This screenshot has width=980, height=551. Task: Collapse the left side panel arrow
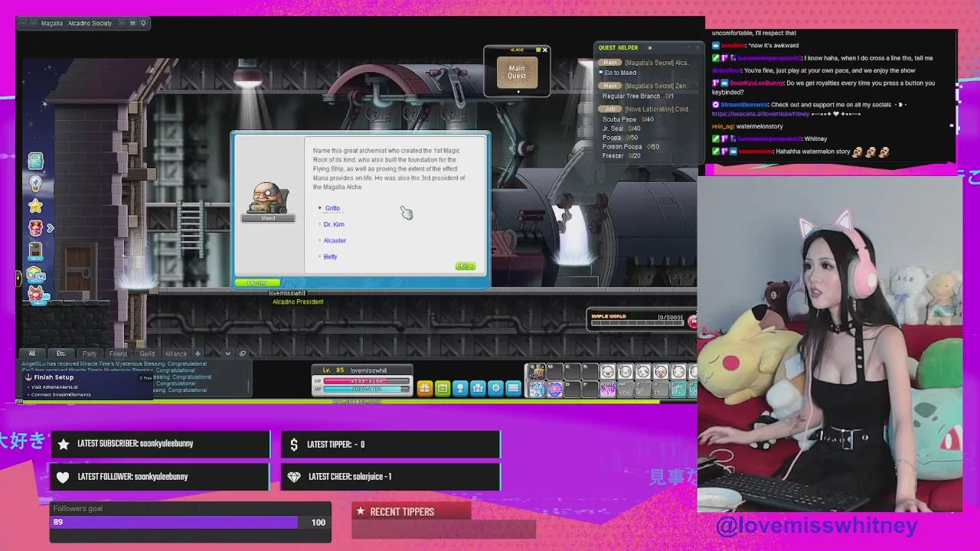[18, 278]
